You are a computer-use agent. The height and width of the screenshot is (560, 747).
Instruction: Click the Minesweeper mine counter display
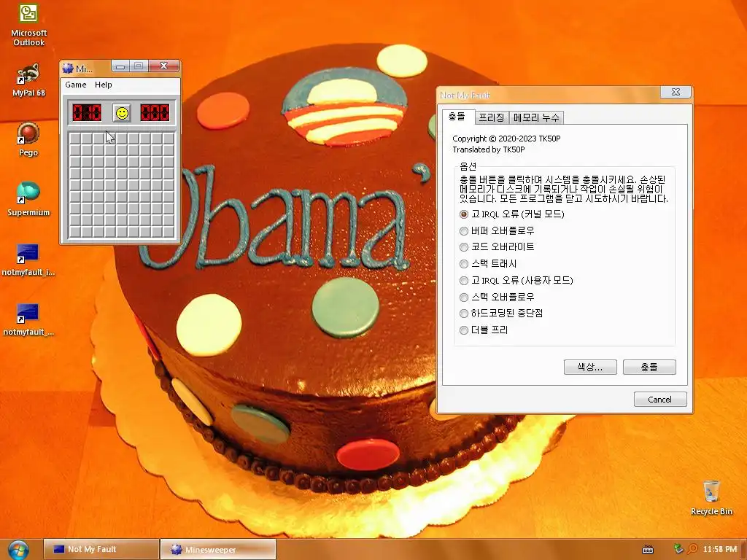(87, 113)
